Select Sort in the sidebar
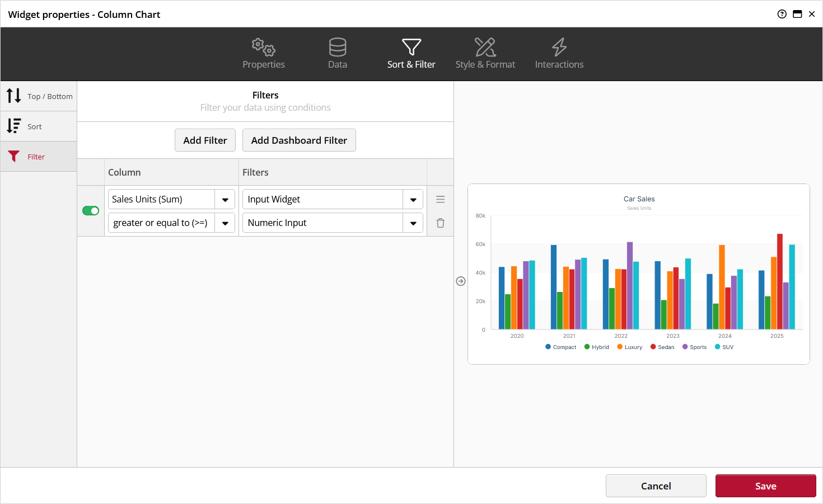Image resolution: width=823 pixels, height=504 pixels. [39, 126]
